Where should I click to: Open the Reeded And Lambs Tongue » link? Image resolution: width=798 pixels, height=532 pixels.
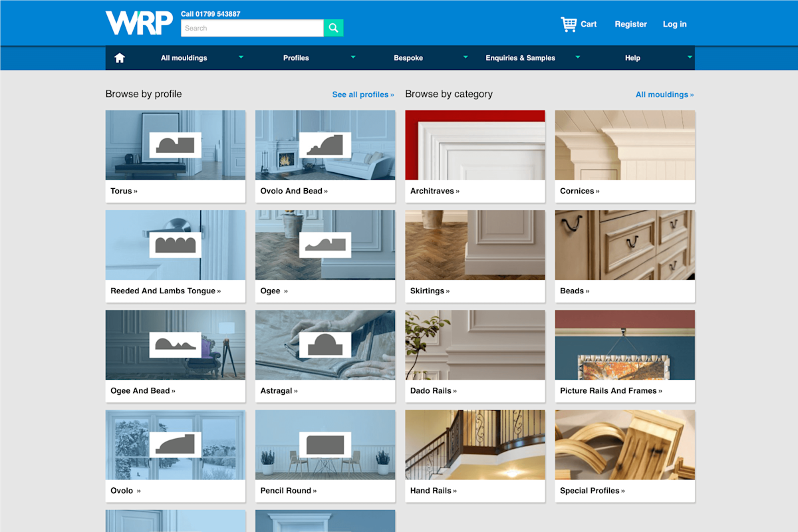[166, 291]
